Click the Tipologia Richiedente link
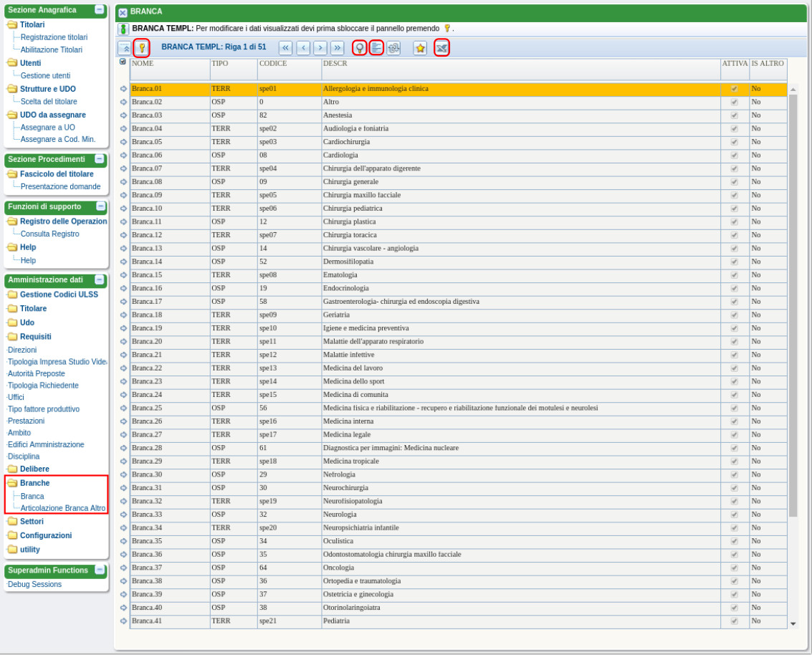 [x=43, y=386]
